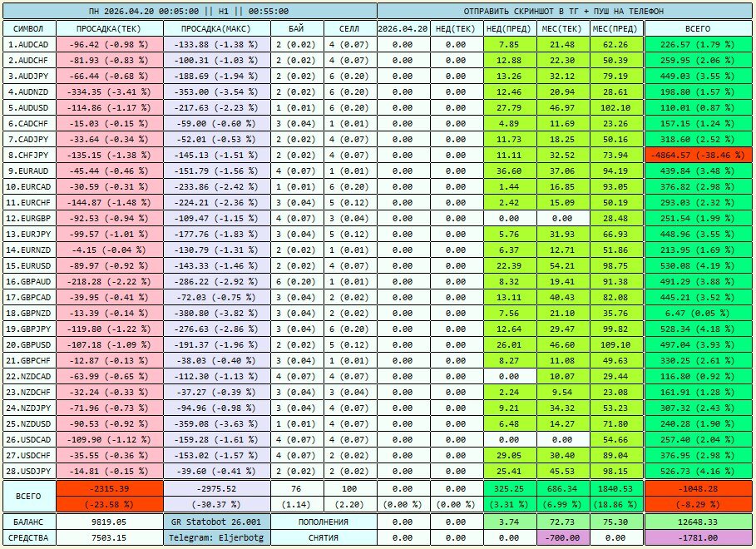The height and width of the screenshot is (549, 756).
Task: Click the GBPAUD buy cell 6 (0.20)
Action: [296, 281]
